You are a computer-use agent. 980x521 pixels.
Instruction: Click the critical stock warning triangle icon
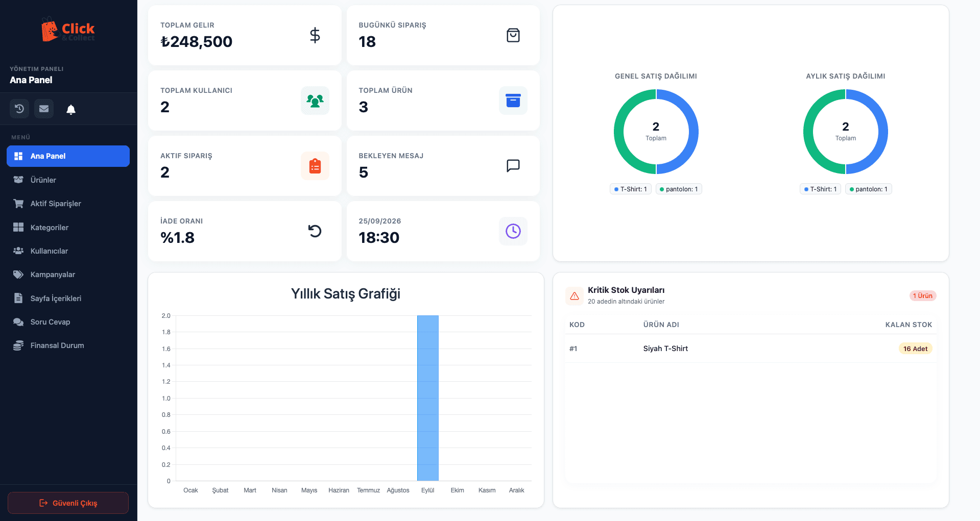click(x=575, y=296)
